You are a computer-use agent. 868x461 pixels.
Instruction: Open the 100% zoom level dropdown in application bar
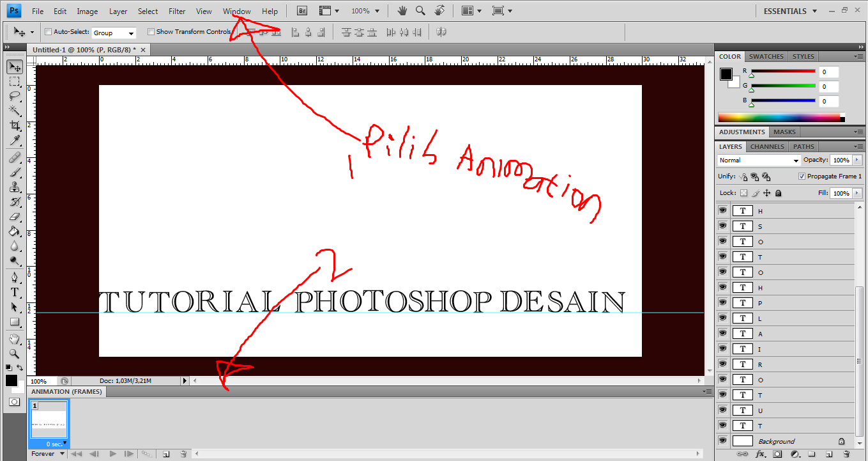coord(365,11)
